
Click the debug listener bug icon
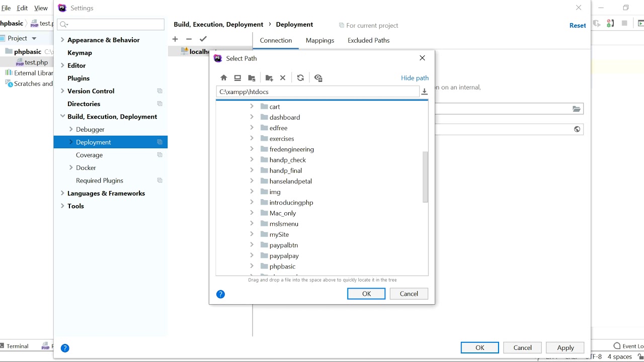[x=610, y=23]
